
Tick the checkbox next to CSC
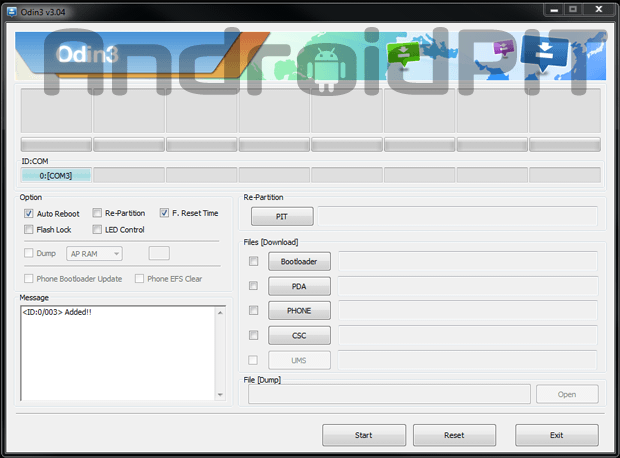pos(253,335)
